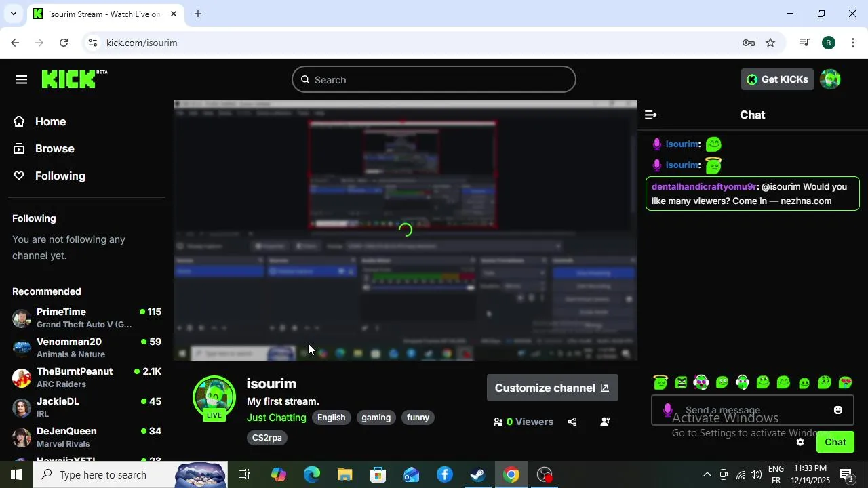868x488 pixels.
Task: Collapse the chat panel
Action: pyautogui.click(x=650, y=115)
